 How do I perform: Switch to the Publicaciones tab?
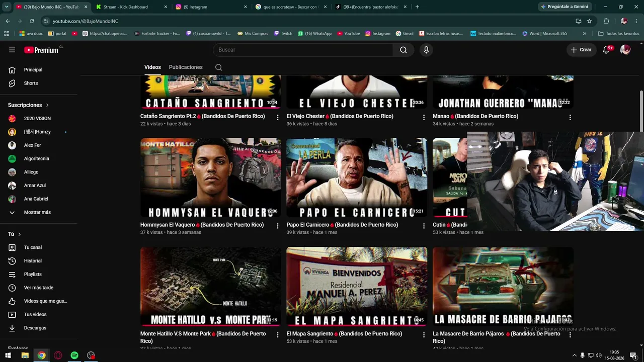coord(186,67)
